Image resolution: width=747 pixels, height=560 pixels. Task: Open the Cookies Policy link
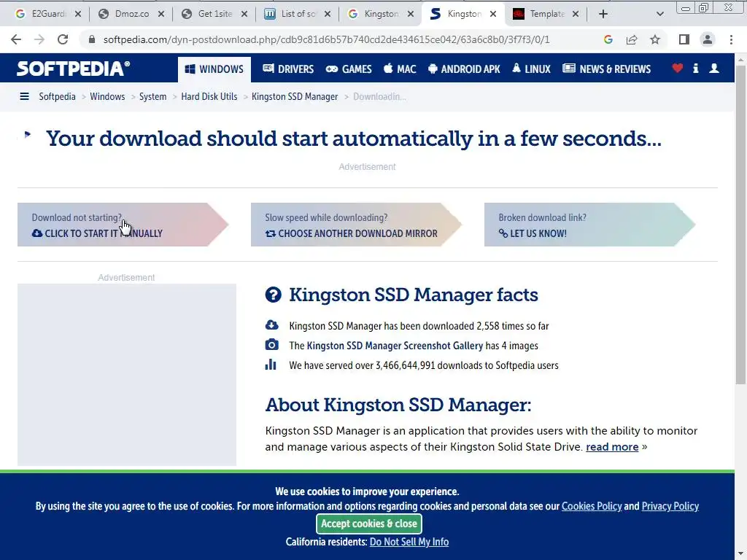click(592, 506)
